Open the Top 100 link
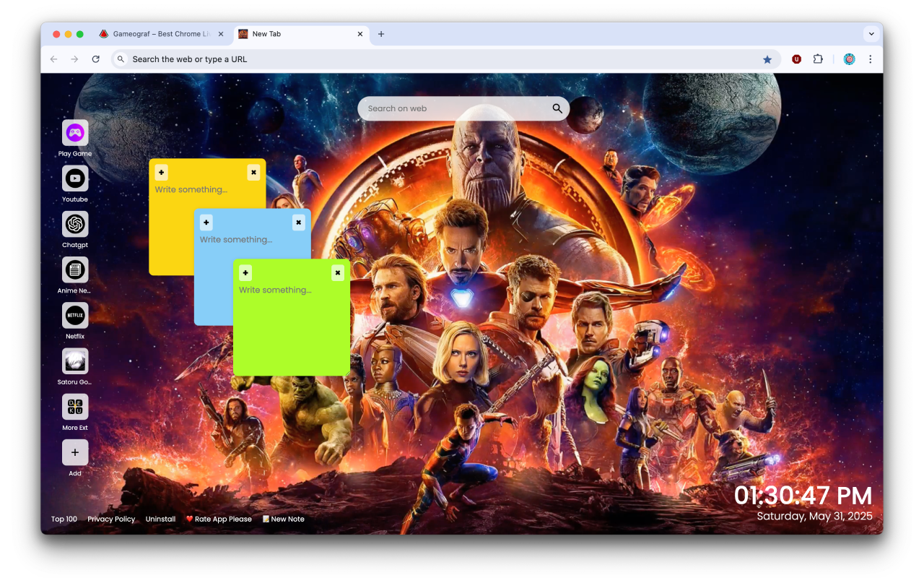 64,519
